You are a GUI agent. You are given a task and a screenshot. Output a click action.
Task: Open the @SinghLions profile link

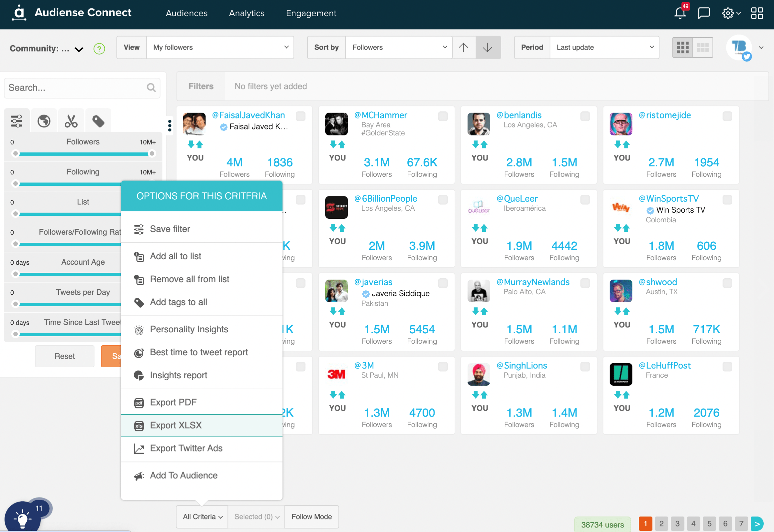(x=522, y=365)
